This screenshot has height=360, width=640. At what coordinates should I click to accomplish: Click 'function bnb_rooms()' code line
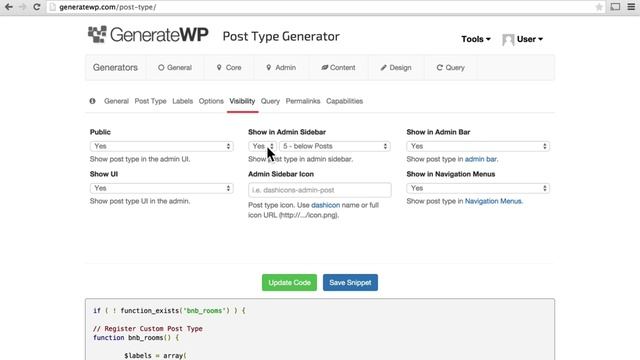(136, 338)
